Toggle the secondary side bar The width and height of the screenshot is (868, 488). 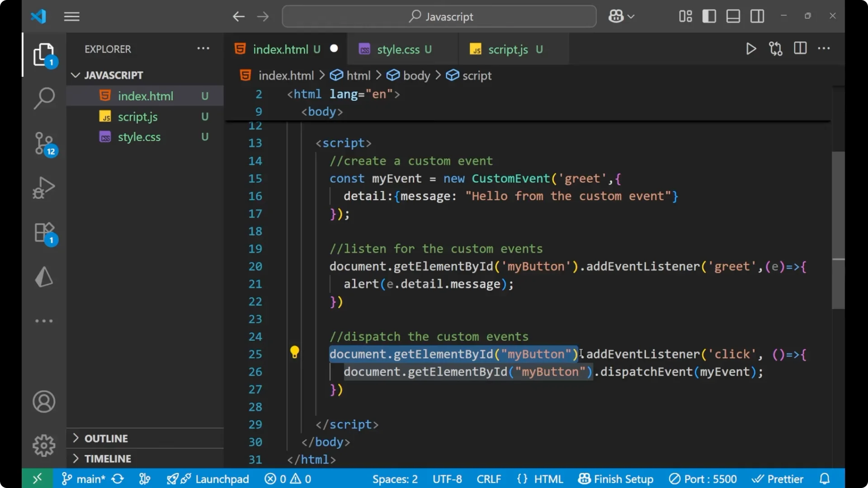pos(757,16)
